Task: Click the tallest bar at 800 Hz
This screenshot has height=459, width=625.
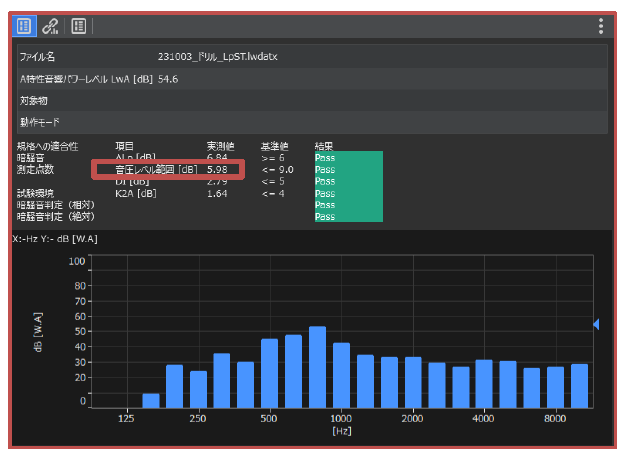Action: pyautogui.click(x=317, y=366)
